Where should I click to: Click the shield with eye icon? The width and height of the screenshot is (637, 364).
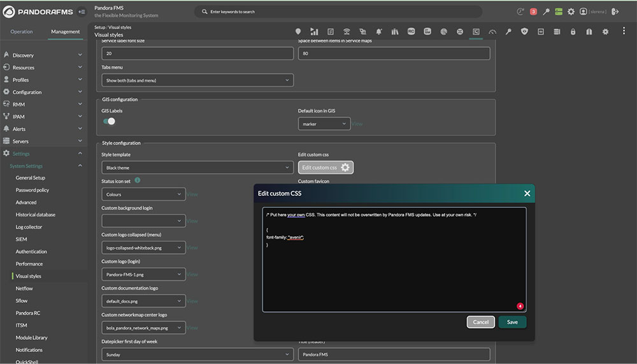[524, 31]
